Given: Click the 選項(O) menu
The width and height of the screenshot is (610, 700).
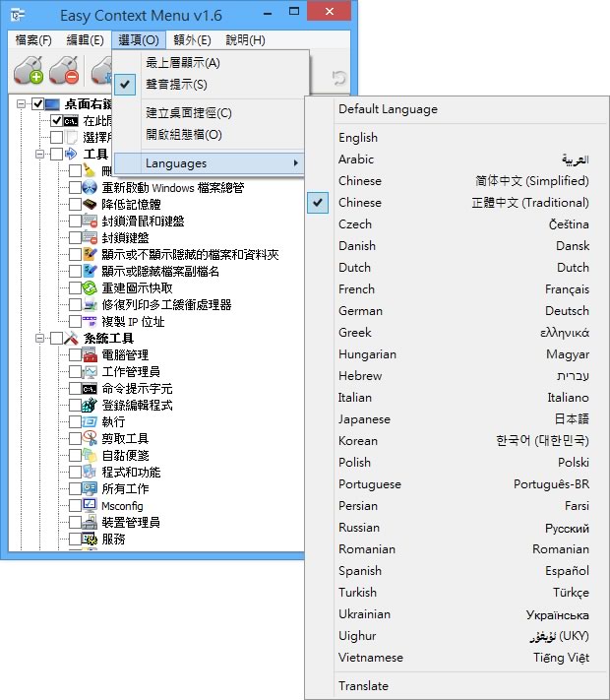Looking at the screenshot, I should pyautogui.click(x=139, y=40).
